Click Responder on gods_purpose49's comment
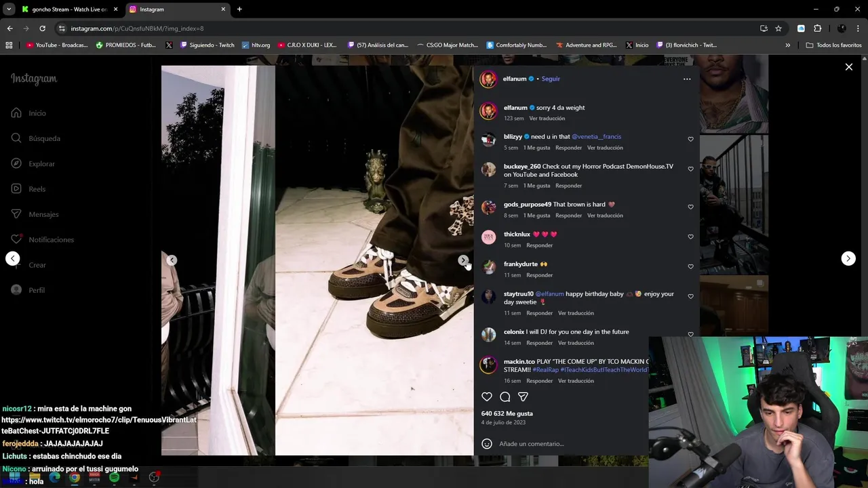The image size is (868, 488). [x=568, y=216]
